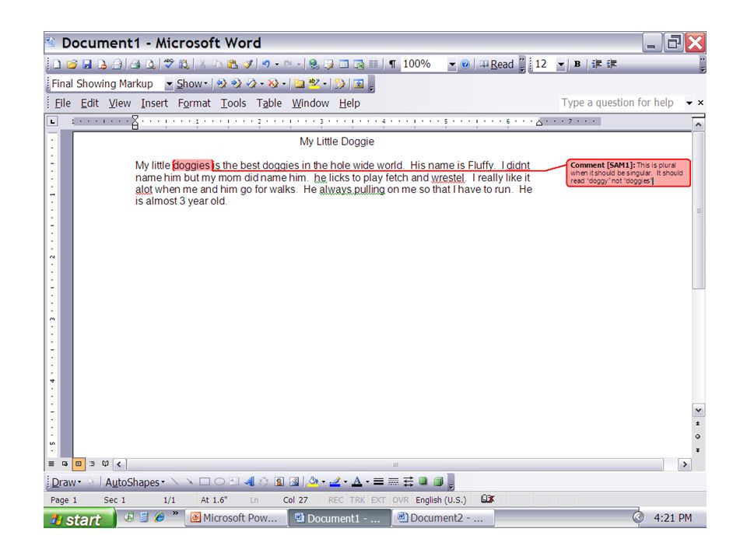Insert WordArt from Drawing toolbar

[249, 482]
